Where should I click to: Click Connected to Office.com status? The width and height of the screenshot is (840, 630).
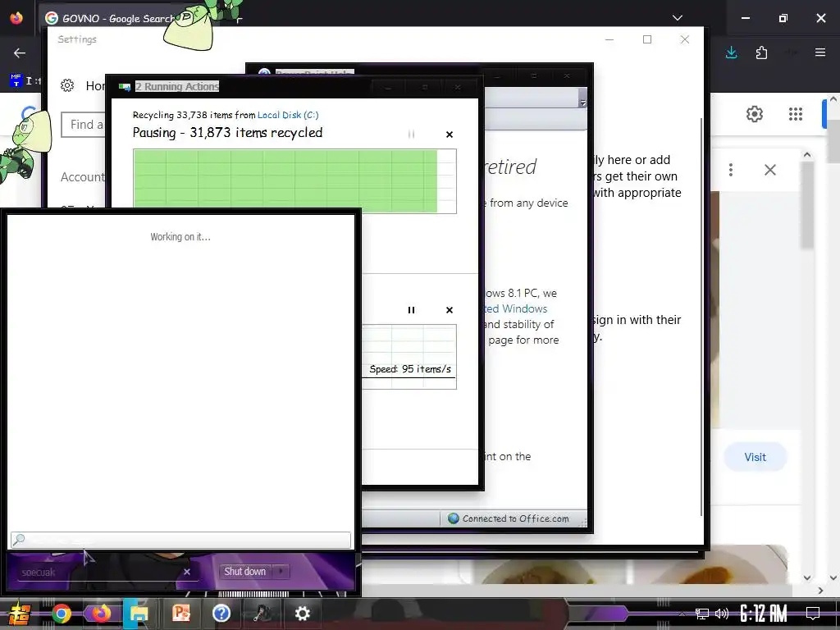point(509,518)
